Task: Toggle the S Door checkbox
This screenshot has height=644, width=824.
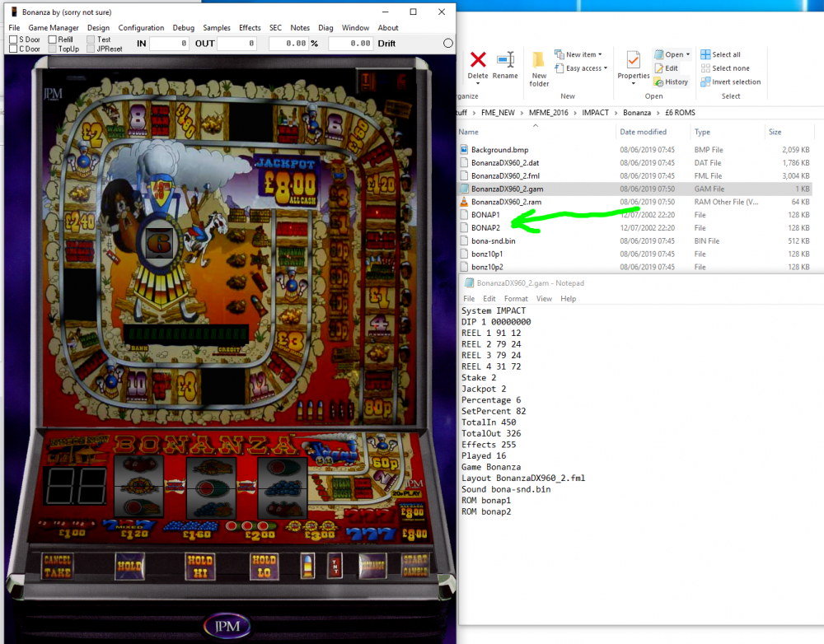Action: click(14, 40)
